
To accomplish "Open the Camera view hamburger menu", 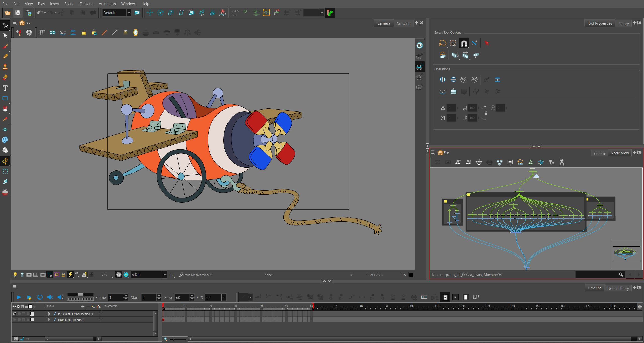I will 15,23.
